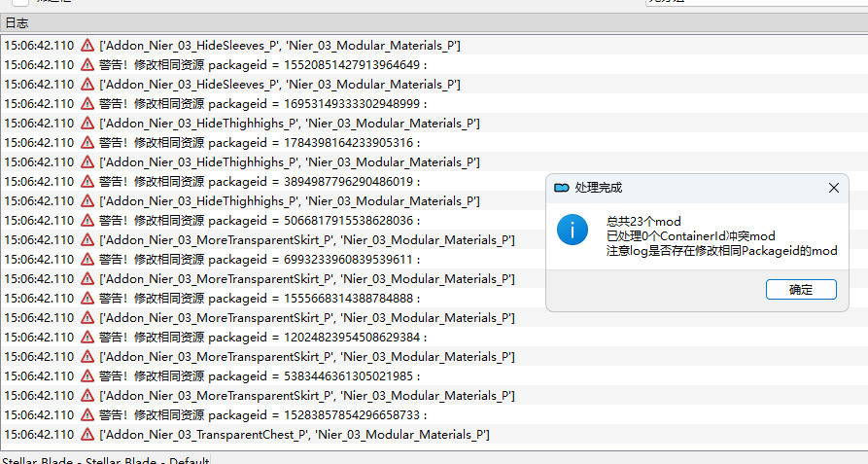Click the warning icon for packageid 1784398164233905316

[x=87, y=142]
